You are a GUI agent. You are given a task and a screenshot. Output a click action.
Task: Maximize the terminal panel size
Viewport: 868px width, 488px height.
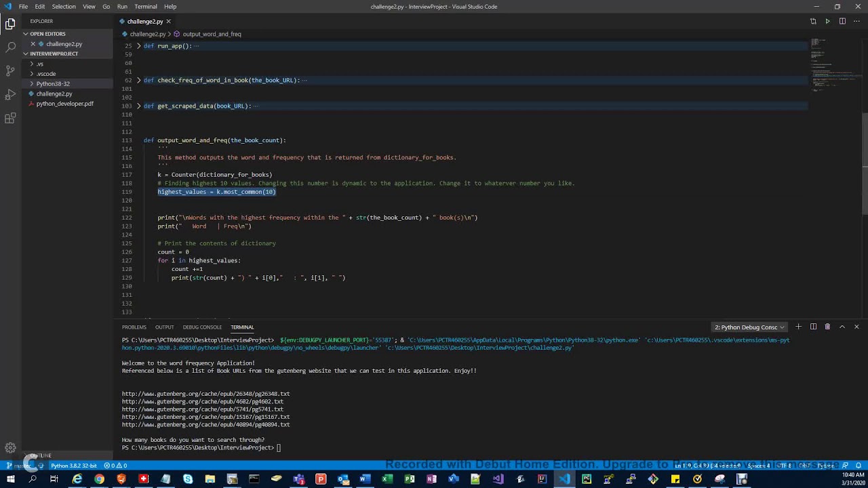click(842, 327)
